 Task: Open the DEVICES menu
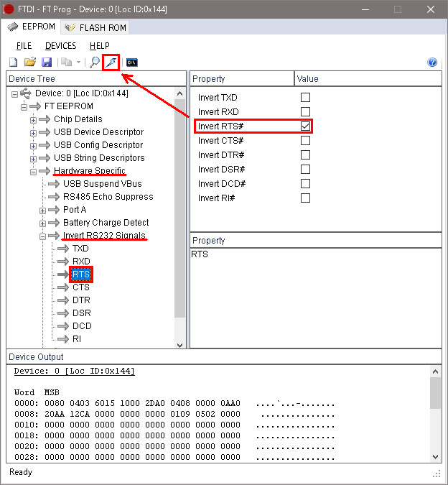[60, 46]
